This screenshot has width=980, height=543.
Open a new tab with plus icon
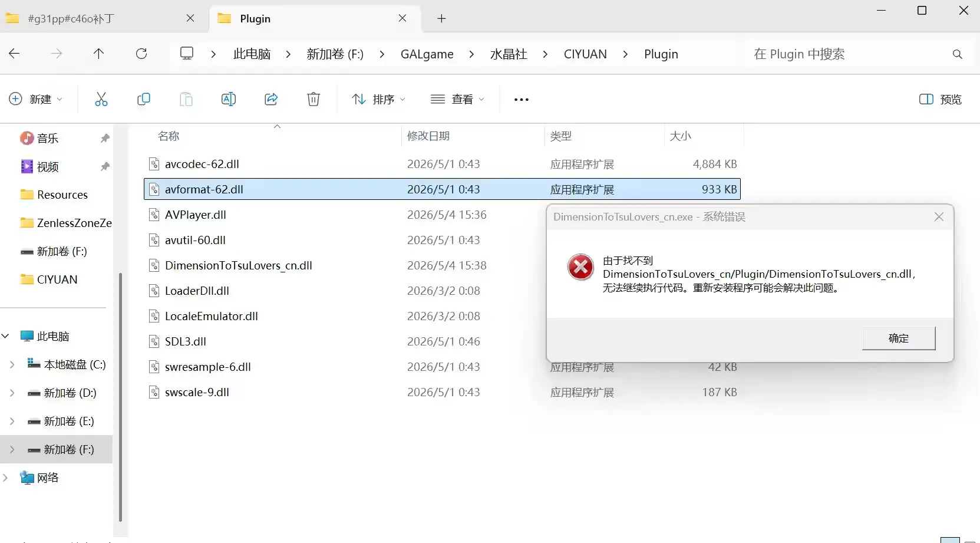pyautogui.click(x=441, y=18)
